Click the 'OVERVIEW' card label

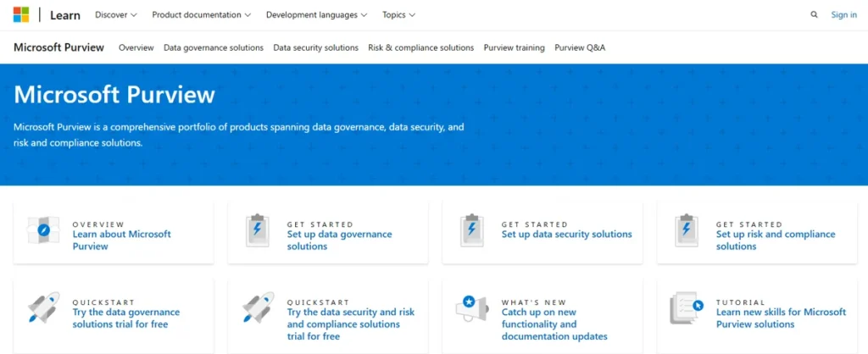point(98,224)
